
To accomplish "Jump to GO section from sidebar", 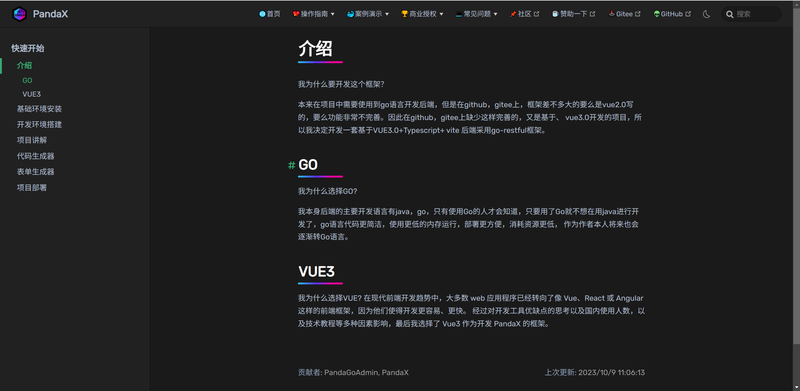I will [27, 81].
